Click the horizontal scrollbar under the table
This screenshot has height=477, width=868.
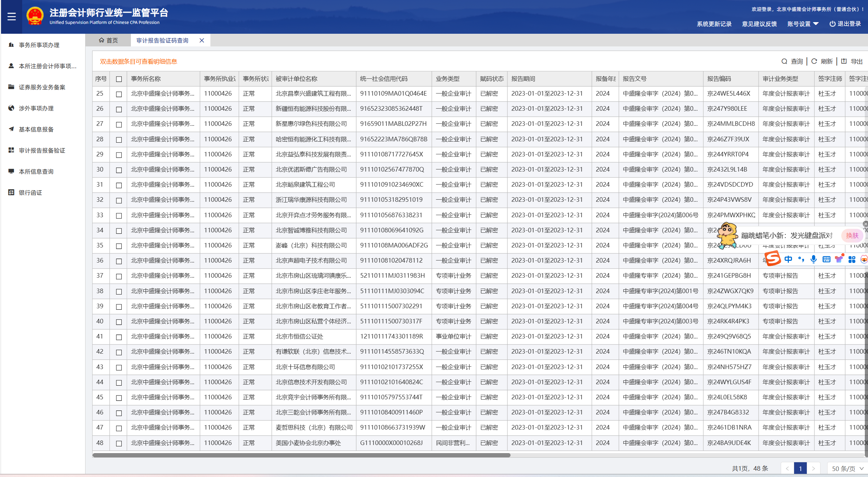(301, 455)
